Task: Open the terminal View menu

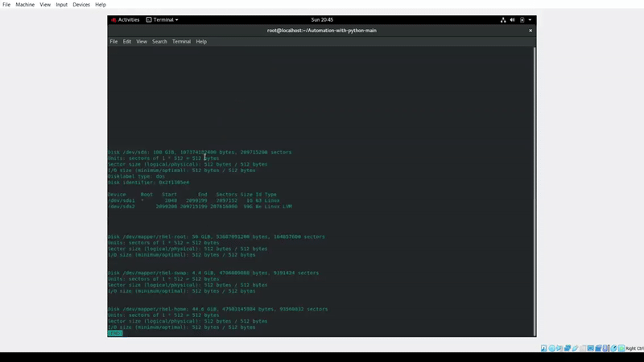Action: [x=142, y=42]
